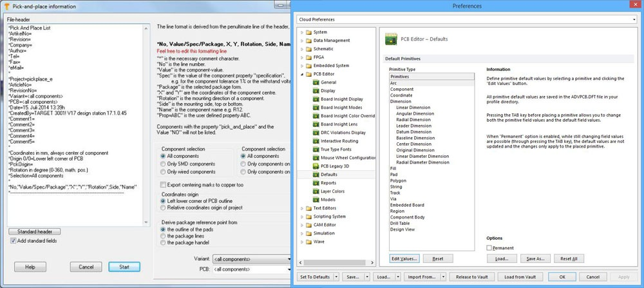Open the Set To Defaults dropdown button

click(317, 277)
